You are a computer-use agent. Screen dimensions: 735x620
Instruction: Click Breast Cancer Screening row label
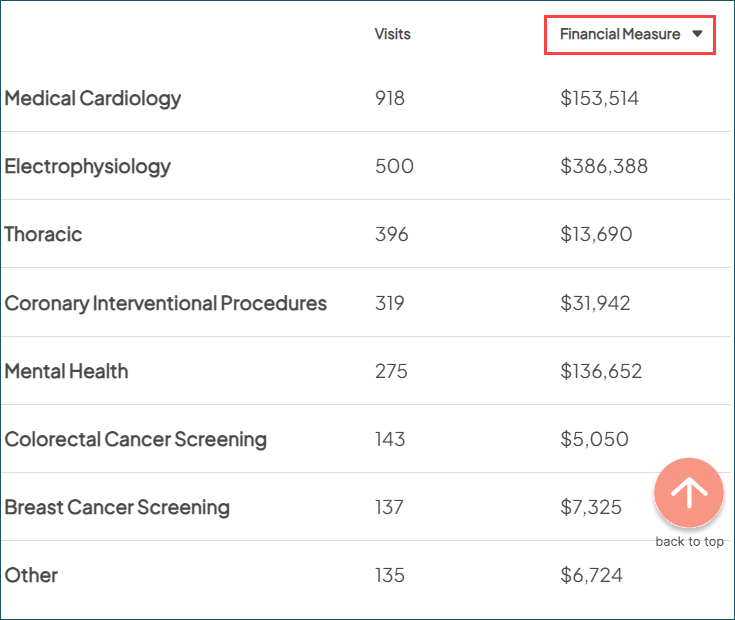[x=117, y=507]
